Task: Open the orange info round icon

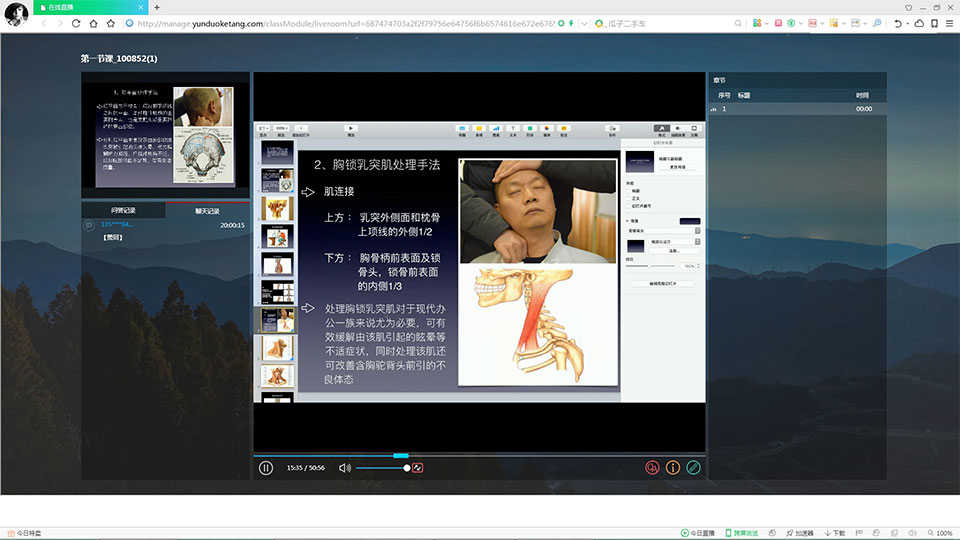Action: pos(672,468)
